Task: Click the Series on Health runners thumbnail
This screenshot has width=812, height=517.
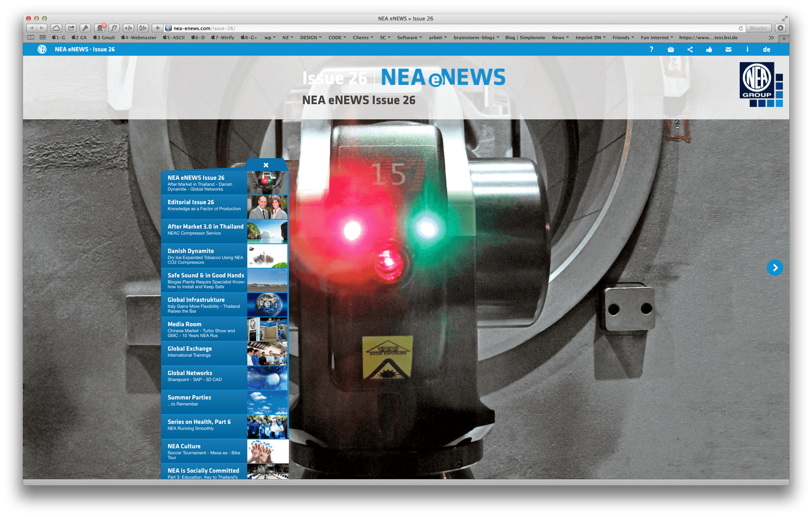Action: click(267, 427)
